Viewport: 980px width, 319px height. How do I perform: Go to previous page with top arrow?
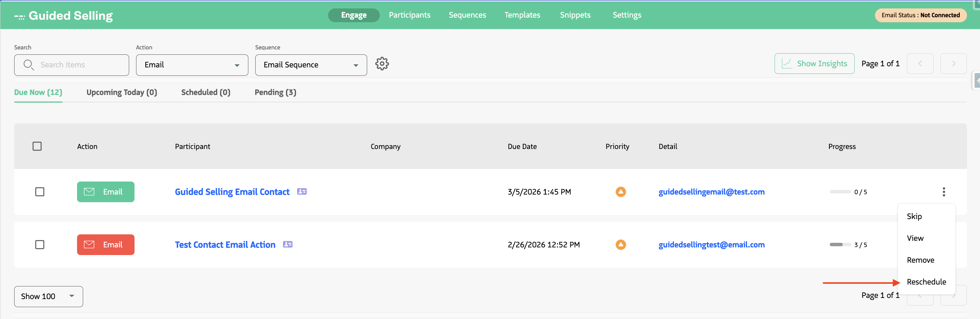pyautogui.click(x=920, y=64)
